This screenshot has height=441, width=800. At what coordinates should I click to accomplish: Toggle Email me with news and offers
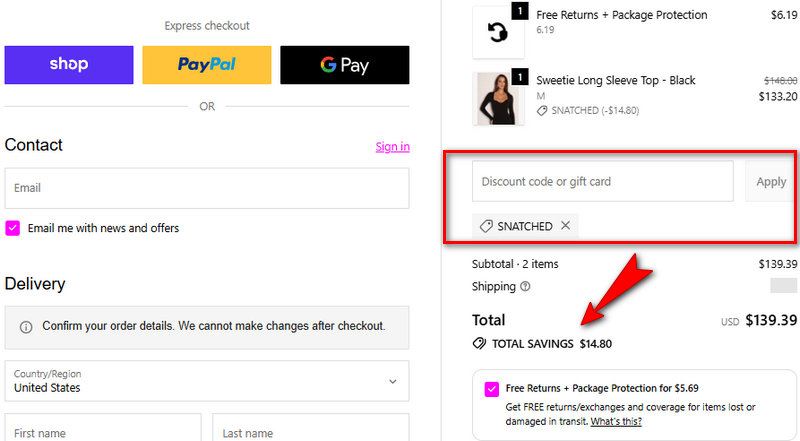13,228
